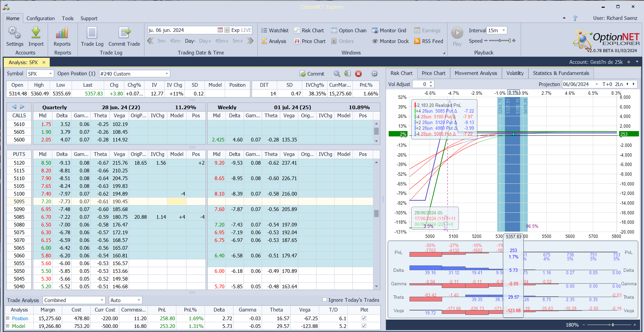This screenshot has width=644, height=332.
Task: Click 45m- time step button
Action: (x=175, y=41)
